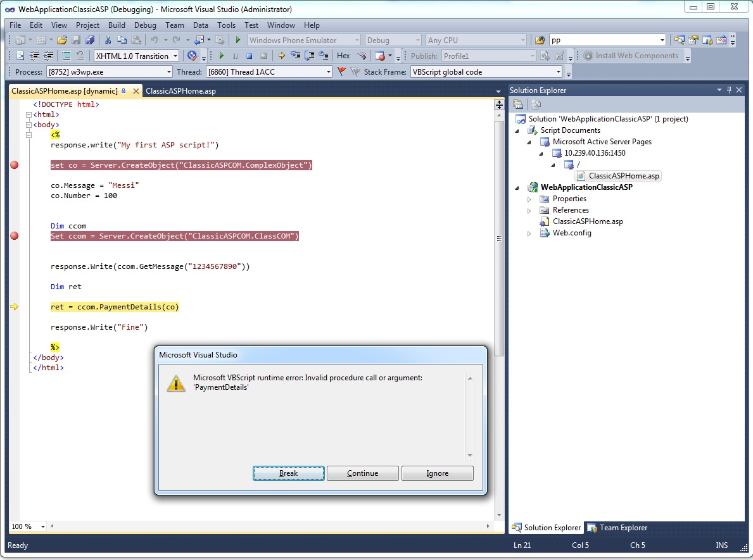Screen dimensions: 753x560
Task: Expand the Properties node
Action: pyautogui.click(x=529, y=199)
